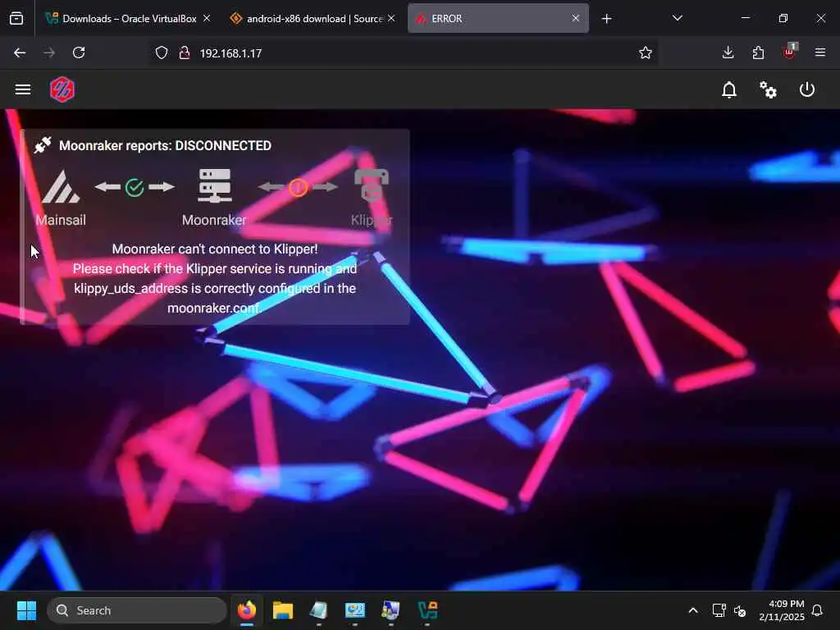This screenshot has width=840, height=630.
Task: Open the Windows notification center bell
Action: click(817, 610)
